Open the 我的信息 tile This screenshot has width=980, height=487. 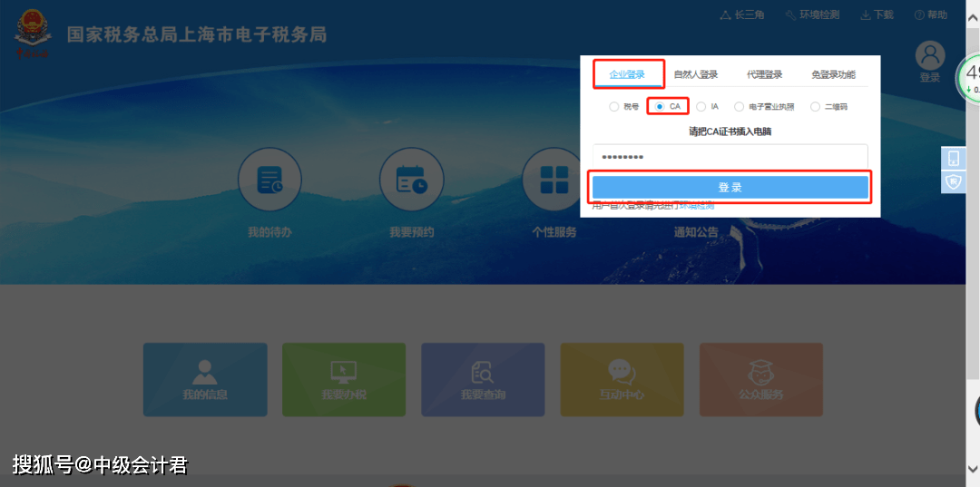point(205,379)
